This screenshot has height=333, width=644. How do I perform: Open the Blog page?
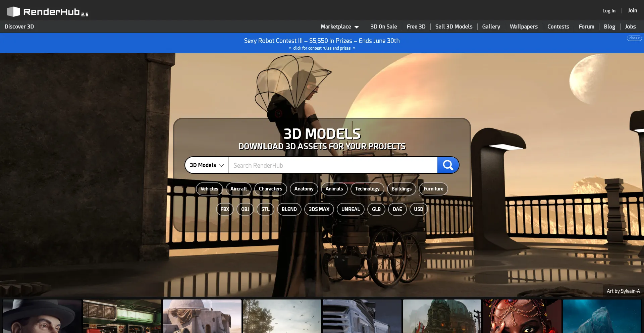coord(609,26)
